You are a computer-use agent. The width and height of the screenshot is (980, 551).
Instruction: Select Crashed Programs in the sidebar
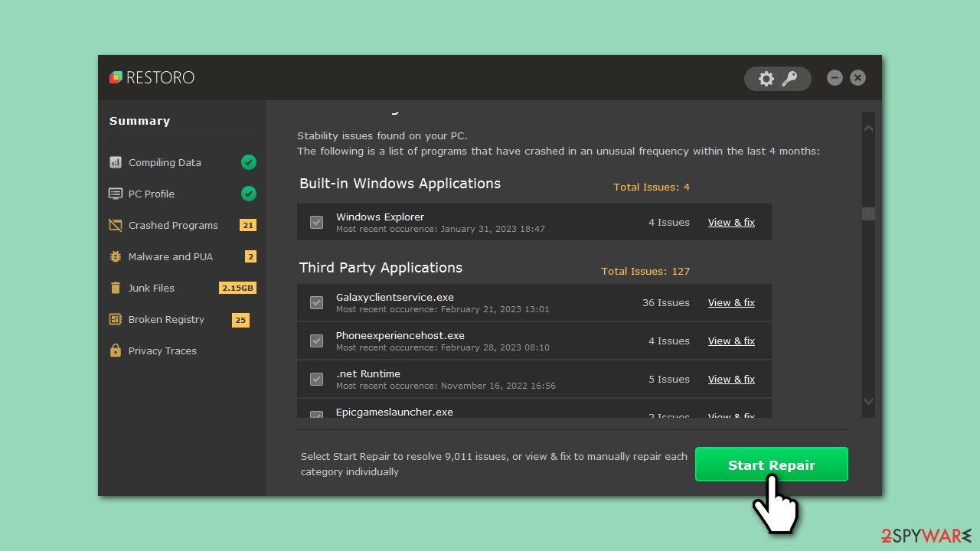(173, 225)
